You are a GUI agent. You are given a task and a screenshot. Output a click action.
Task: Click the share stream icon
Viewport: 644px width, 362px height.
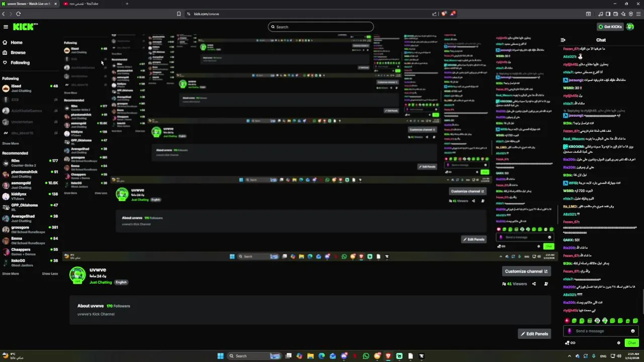534,284
